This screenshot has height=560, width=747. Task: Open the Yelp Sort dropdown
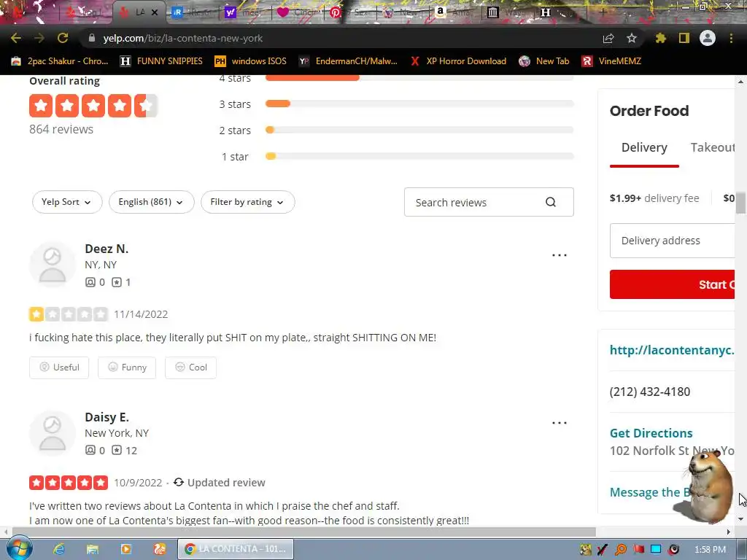(x=67, y=202)
